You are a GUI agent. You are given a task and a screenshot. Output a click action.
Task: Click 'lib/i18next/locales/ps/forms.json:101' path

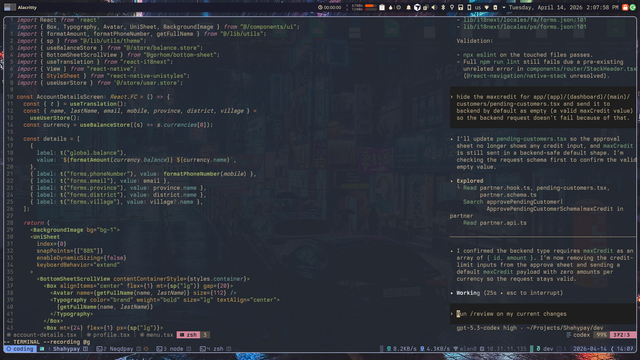point(524,27)
